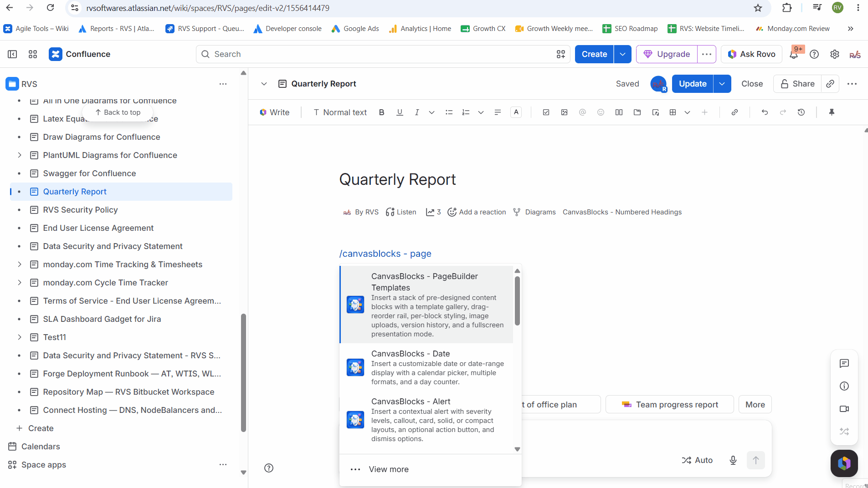Expand monday.com Cycle Time Tracker tree
The width and height of the screenshot is (868, 488).
20,283
